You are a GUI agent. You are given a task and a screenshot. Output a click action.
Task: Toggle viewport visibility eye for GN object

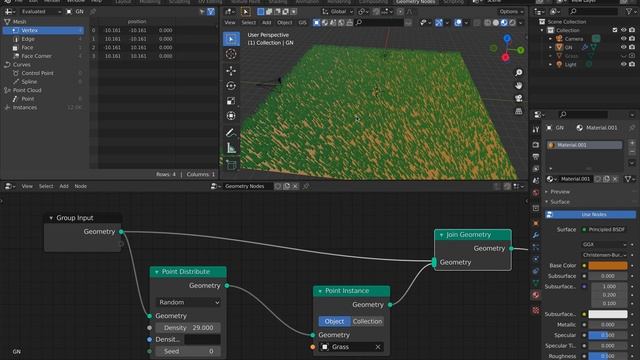[x=623, y=47]
